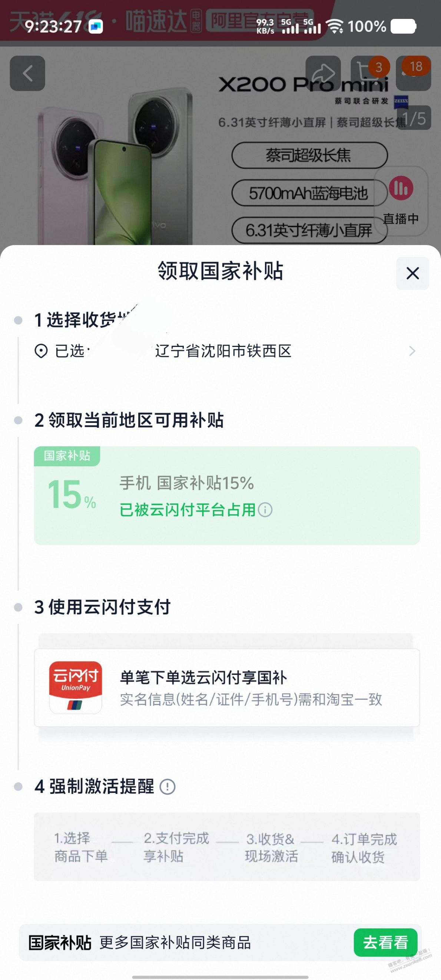Select 单笔下单选云闪付享国补 payment option
Viewport: 441px width, 980px height.
227,688
